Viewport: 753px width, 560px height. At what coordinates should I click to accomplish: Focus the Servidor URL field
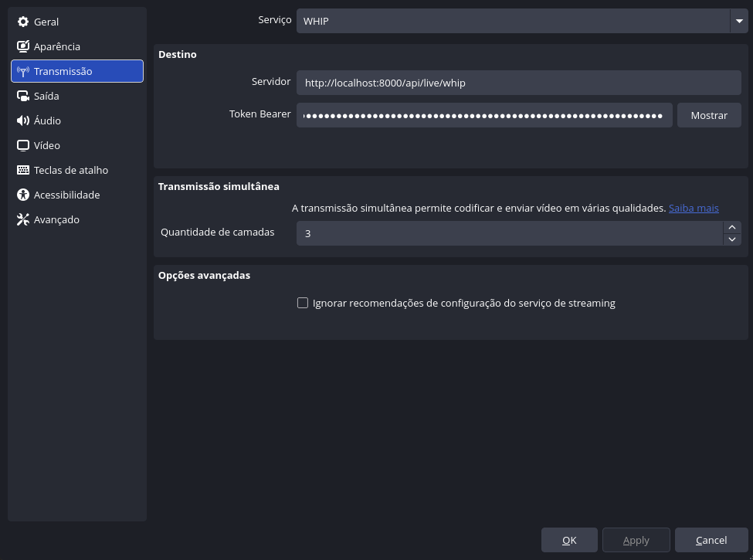coord(519,83)
